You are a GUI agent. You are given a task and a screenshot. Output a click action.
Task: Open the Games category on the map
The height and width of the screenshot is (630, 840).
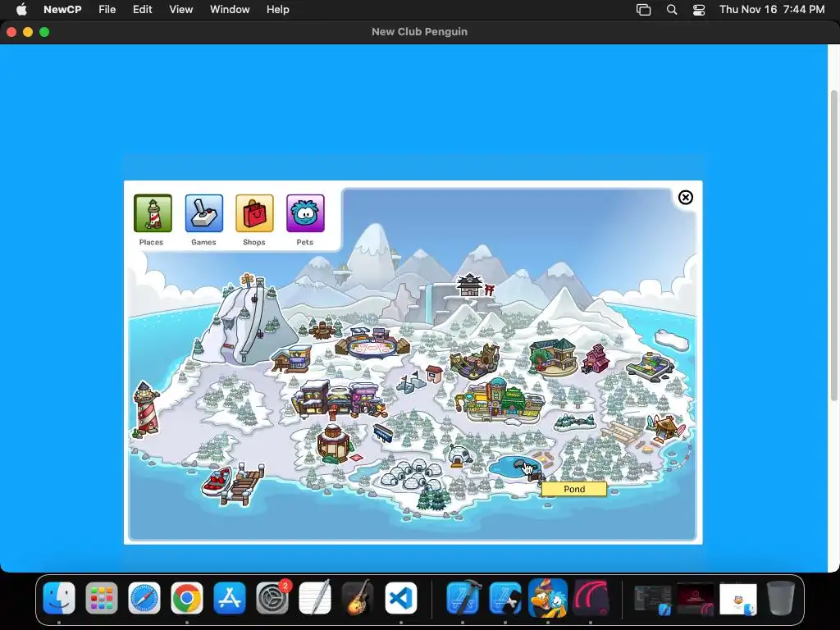(203, 213)
